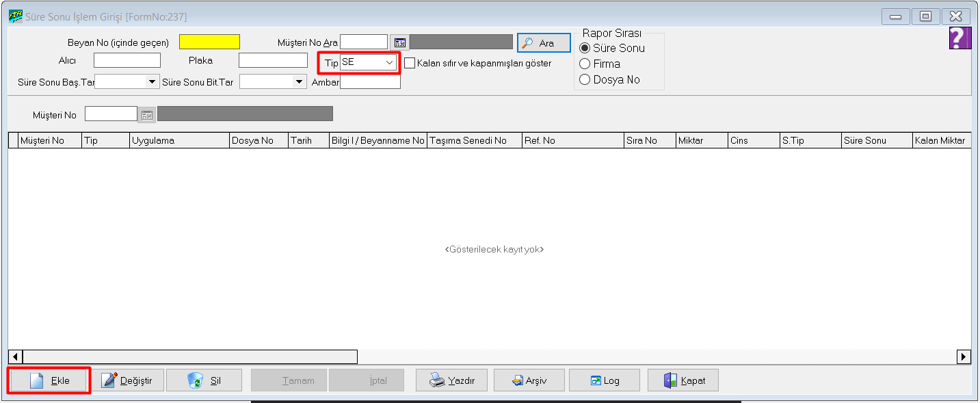This screenshot has width=980, height=403.
Task: Open customer lookup beside lower Müşteri No field
Action: pyautogui.click(x=147, y=114)
